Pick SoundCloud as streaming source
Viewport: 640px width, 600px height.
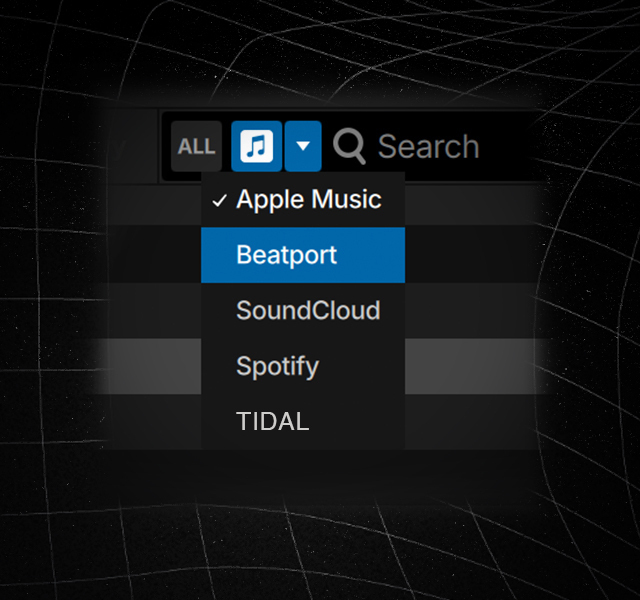303,311
